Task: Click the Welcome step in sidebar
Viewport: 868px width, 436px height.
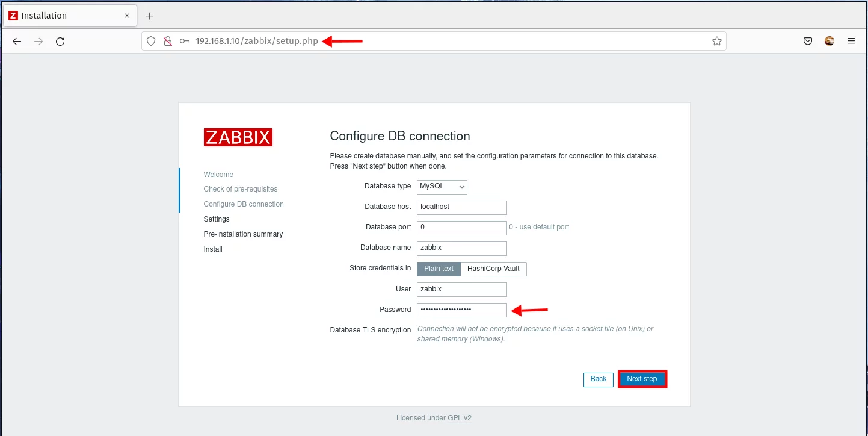Action: [218, 175]
